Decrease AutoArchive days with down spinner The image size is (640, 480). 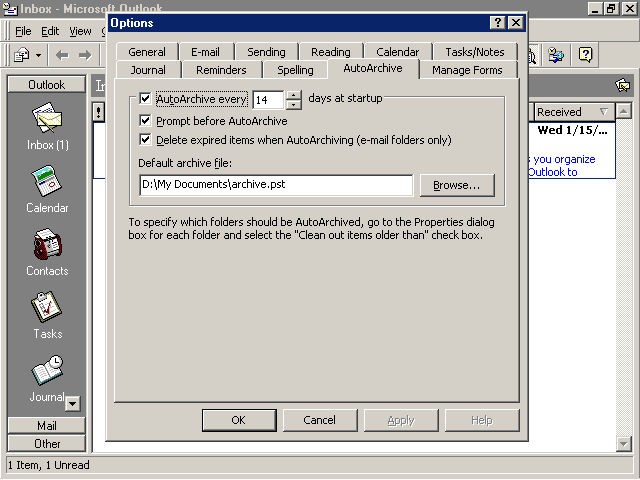coord(294,105)
